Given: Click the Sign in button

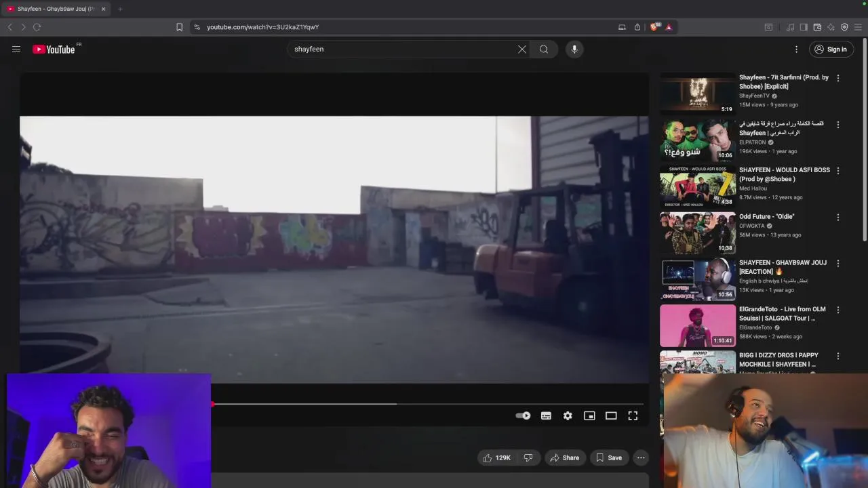Looking at the screenshot, I should [x=831, y=49].
